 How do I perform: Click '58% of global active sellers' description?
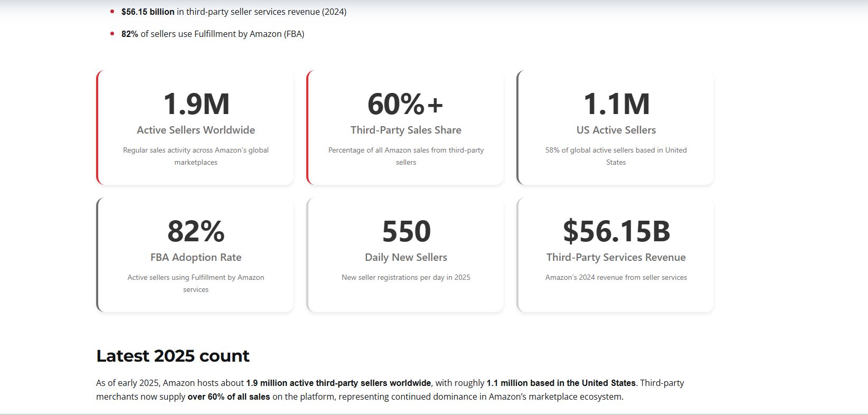click(616, 156)
